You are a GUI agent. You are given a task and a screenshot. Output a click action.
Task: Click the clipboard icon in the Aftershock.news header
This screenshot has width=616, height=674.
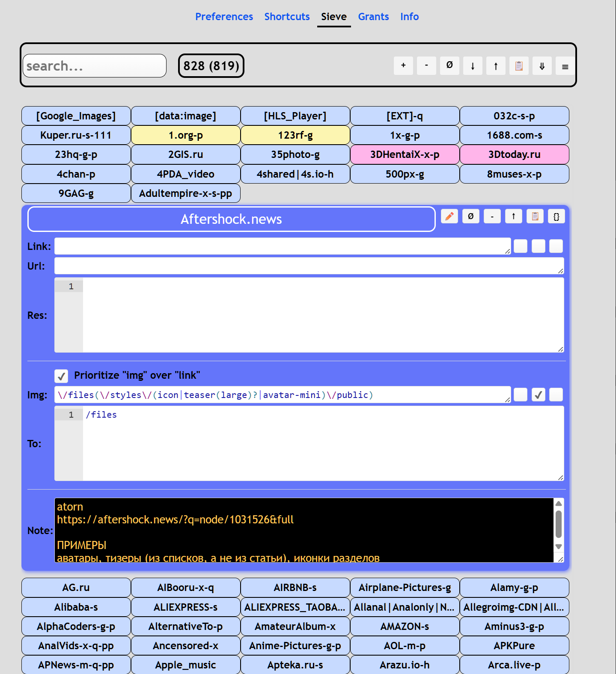click(x=535, y=216)
